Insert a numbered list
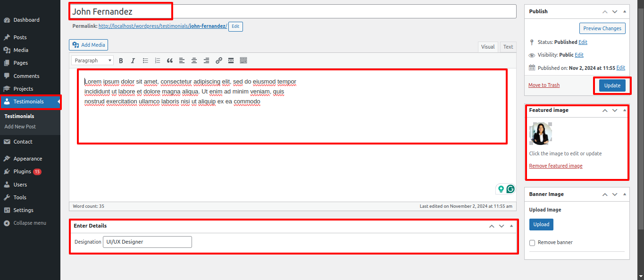 point(158,60)
